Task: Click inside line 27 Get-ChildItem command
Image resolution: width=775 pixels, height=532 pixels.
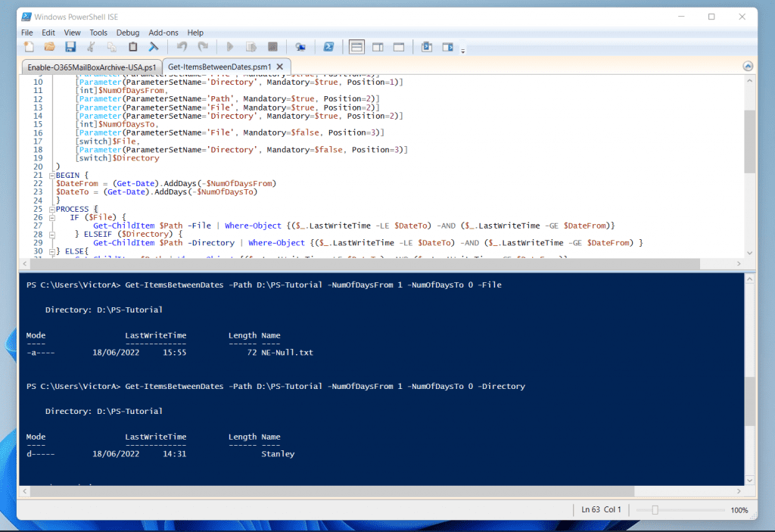Action: pos(123,226)
